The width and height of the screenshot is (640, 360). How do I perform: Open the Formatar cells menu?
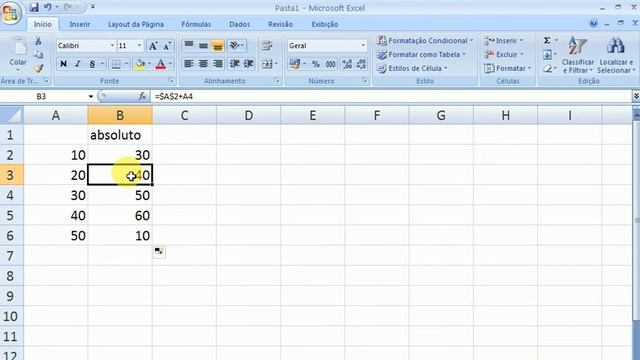[507, 68]
